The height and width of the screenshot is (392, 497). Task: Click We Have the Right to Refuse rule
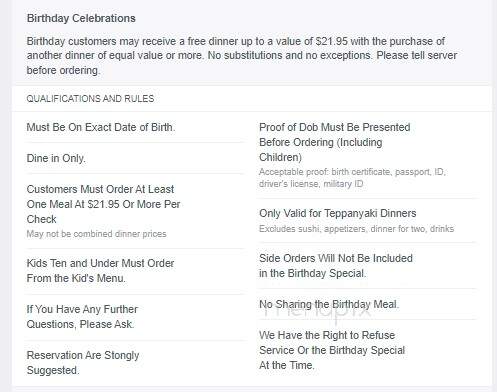332,350
